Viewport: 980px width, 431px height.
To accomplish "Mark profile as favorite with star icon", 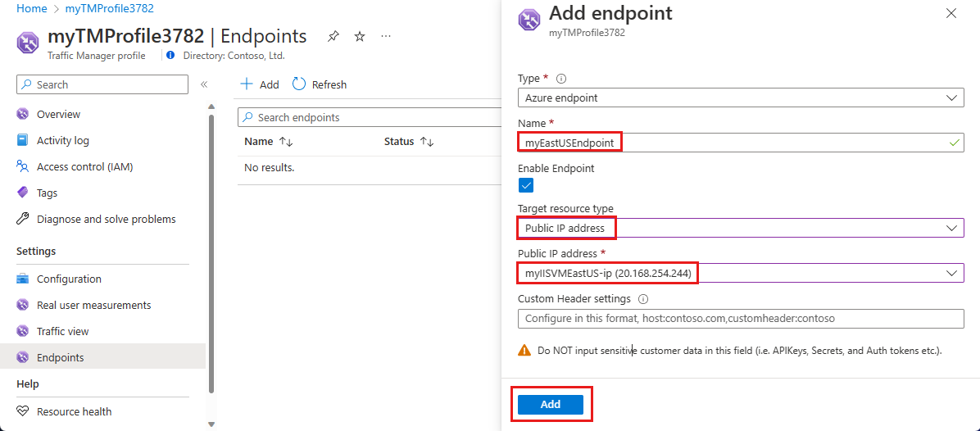I will 360,37.
